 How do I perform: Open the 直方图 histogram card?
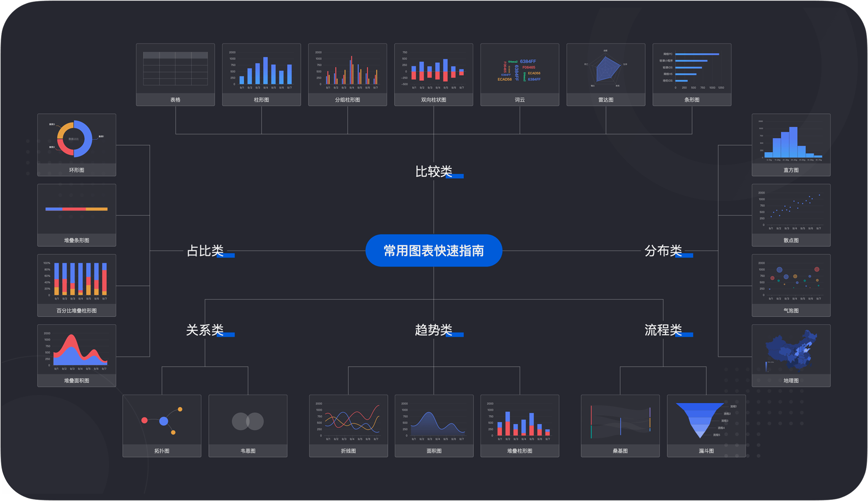coord(791,145)
